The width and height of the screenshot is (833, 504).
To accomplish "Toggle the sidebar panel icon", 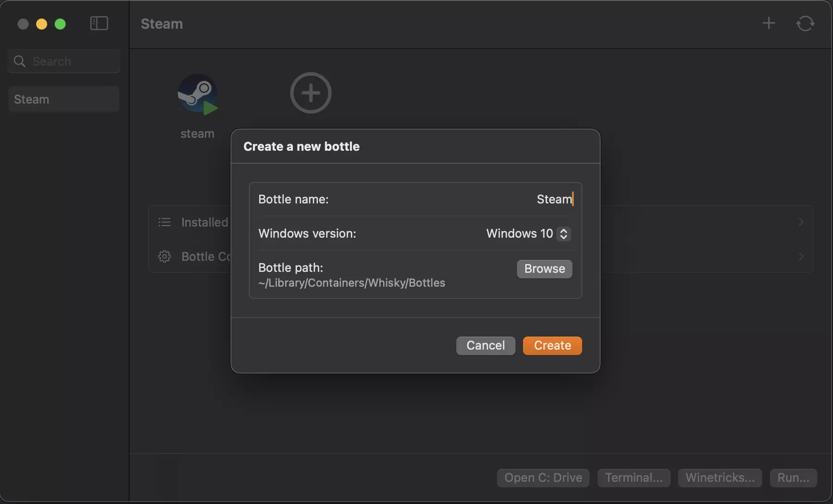I will click(99, 24).
